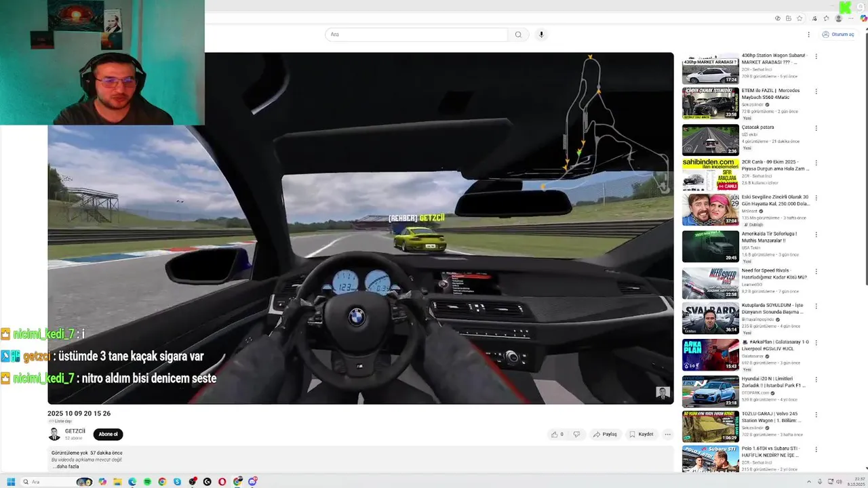Add page to favorites with star icon

pyautogui.click(x=800, y=18)
